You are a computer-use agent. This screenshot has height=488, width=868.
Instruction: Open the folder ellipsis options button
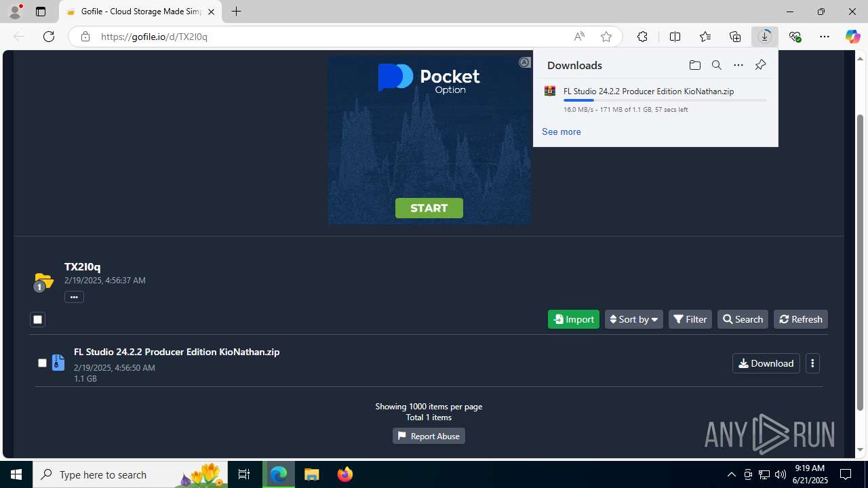tap(74, 297)
